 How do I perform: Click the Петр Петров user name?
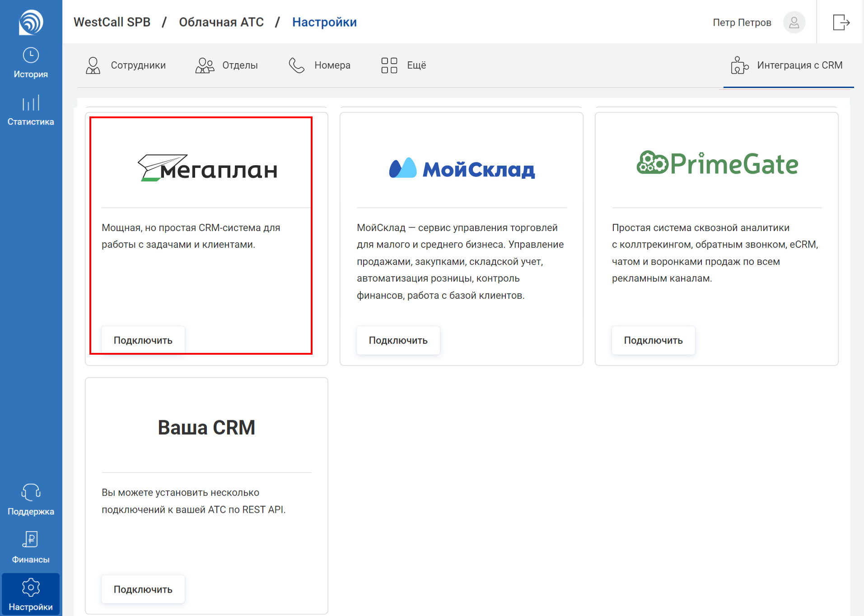coord(742,23)
